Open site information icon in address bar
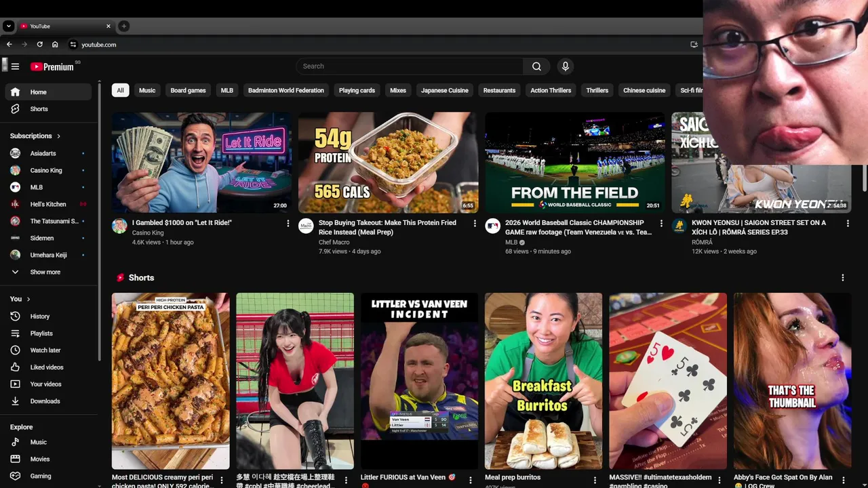The image size is (868, 488). tap(73, 45)
